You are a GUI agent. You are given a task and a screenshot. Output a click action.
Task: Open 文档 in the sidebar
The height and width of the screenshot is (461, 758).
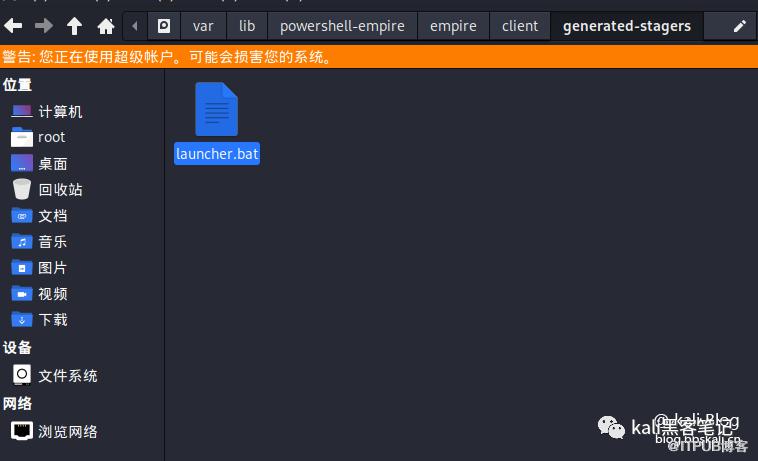(53, 216)
